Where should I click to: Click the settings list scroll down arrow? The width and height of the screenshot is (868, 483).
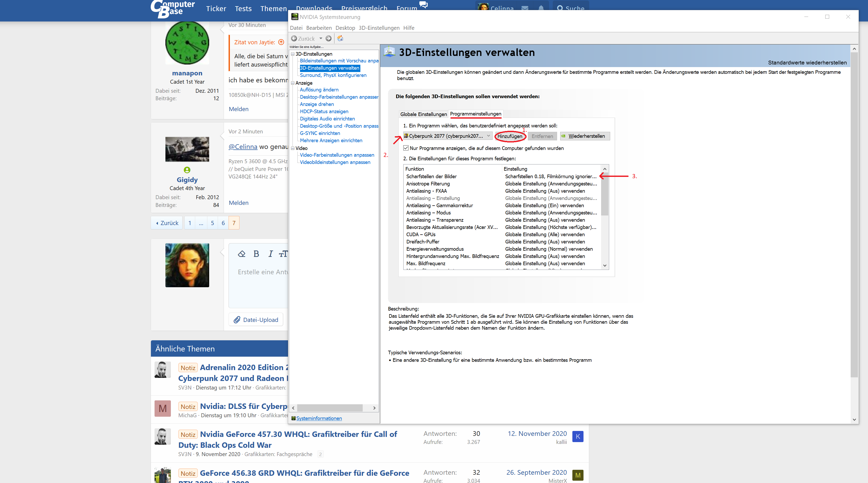click(605, 265)
